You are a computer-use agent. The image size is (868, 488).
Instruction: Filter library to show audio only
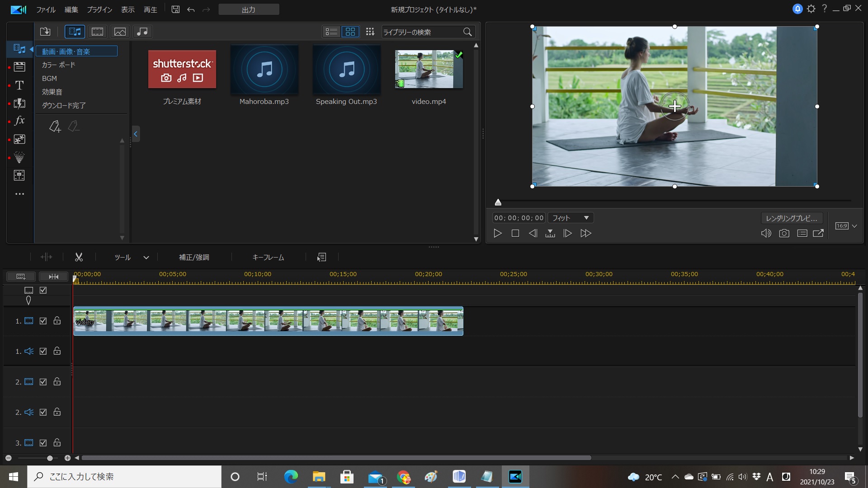[x=142, y=32]
